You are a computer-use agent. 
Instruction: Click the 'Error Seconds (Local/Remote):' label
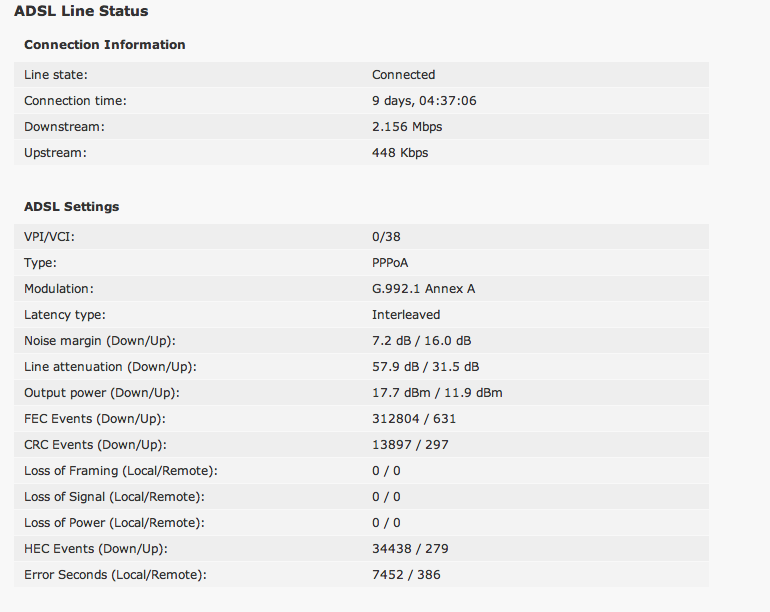(x=115, y=575)
